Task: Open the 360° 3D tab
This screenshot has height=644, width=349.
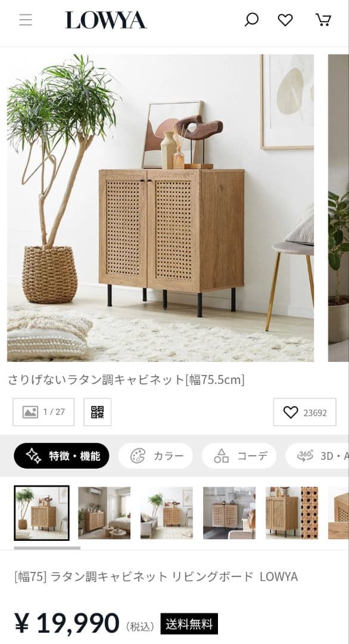Action: (317, 456)
